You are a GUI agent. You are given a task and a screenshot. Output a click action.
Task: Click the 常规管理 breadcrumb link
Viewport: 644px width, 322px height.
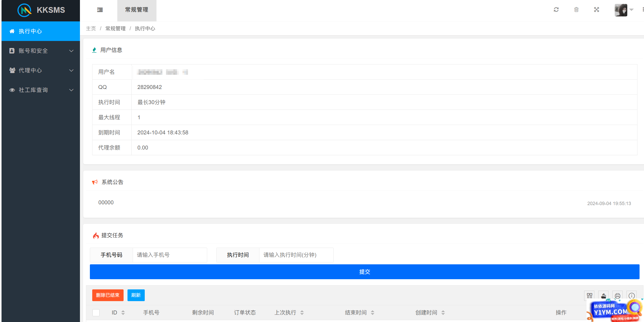coord(115,28)
